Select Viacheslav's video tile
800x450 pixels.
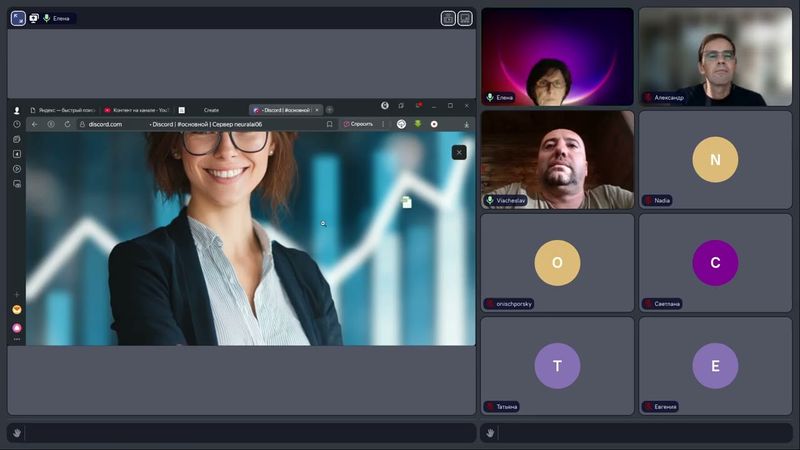tap(557, 159)
